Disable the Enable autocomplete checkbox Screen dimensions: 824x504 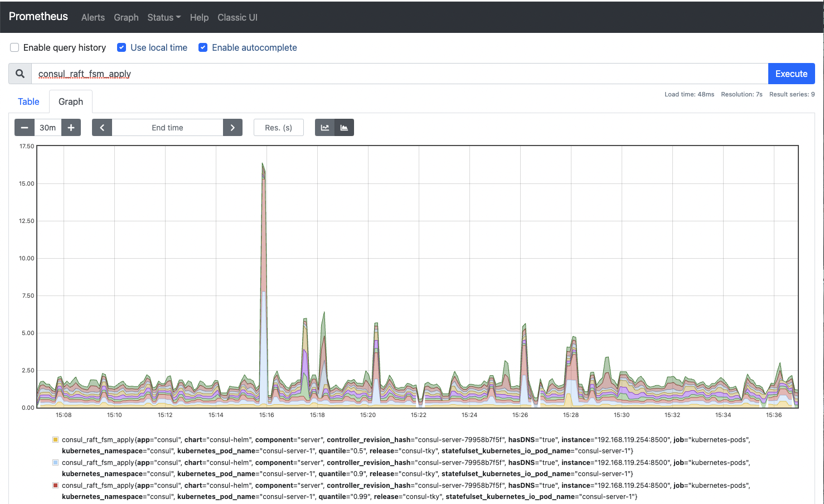coord(203,48)
